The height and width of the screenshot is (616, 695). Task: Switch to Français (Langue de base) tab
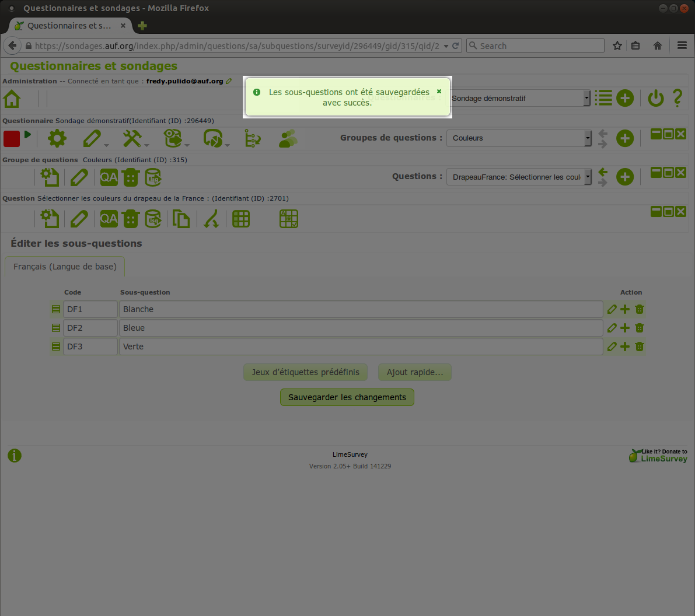click(x=65, y=267)
